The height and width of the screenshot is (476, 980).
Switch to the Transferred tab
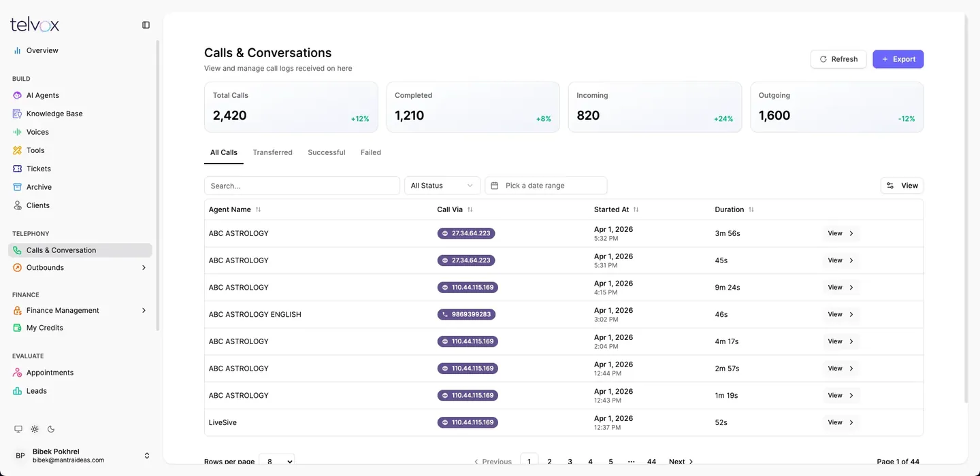click(x=272, y=152)
